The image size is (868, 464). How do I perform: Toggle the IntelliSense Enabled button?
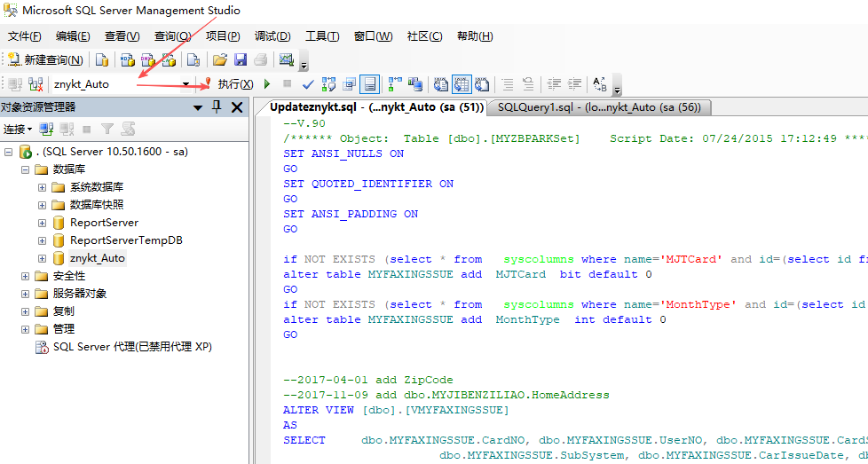pos(369,84)
